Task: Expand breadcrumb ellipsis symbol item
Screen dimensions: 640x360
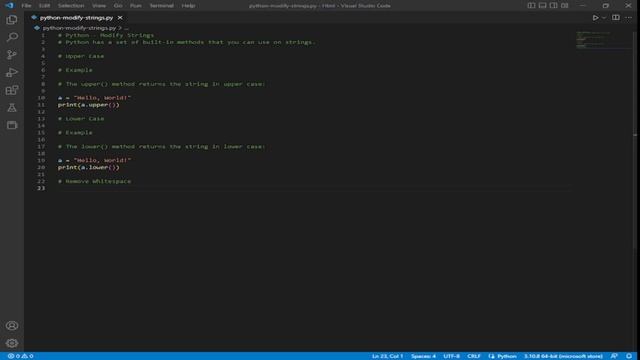Action: [x=126, y=28]
